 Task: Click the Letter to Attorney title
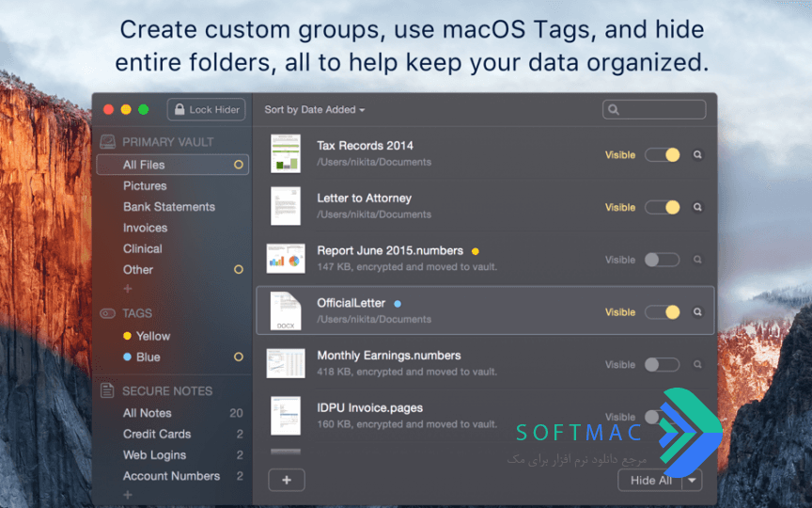click(364, 198)
